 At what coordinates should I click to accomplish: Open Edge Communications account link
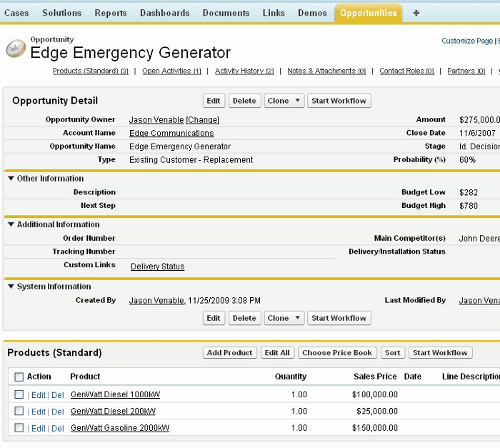(x=172, y=133)
